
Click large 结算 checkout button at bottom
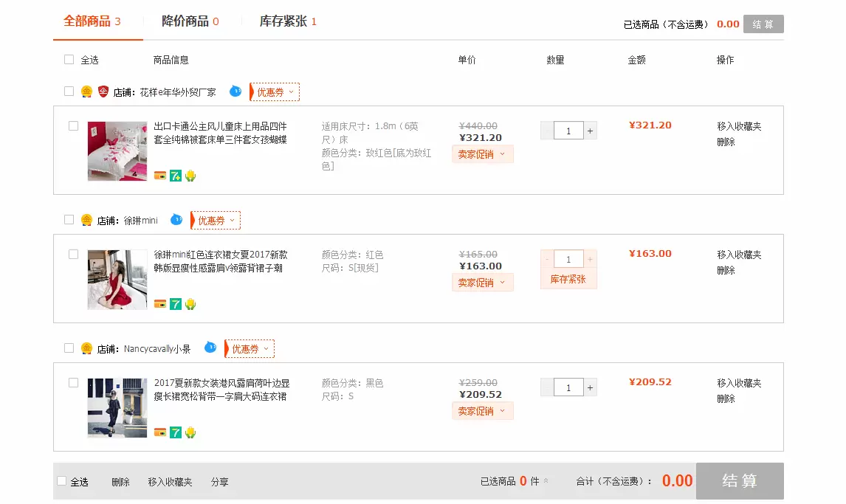(x=739, y=481)
